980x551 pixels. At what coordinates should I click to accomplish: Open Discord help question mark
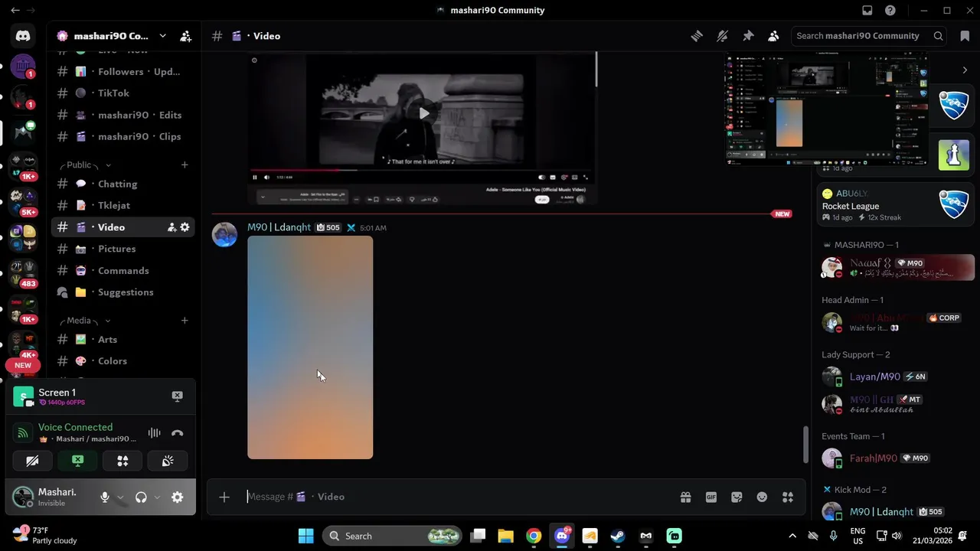890,11
